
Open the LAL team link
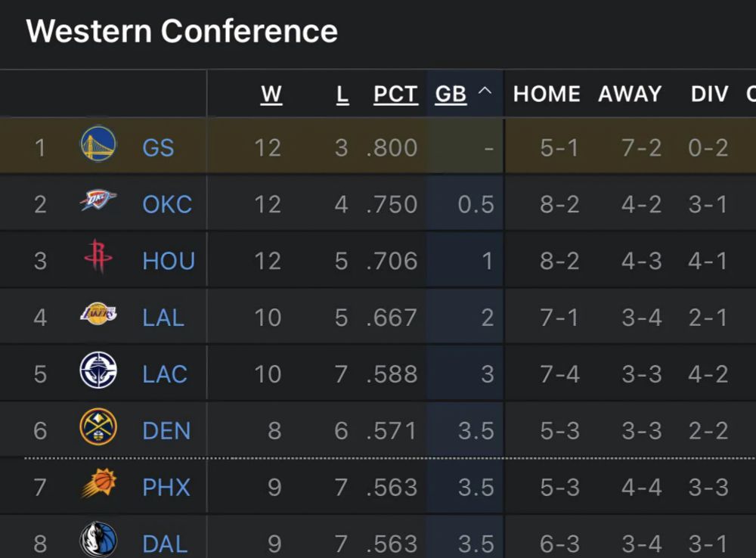163,318
